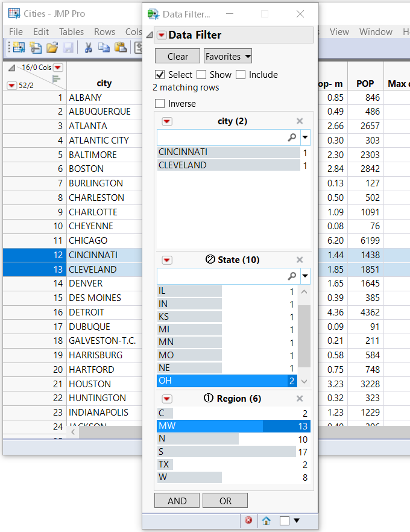The height and width of the screenshot is (532, 410).
Task: Select MI in the State filter list
Action: click(x=227, y=329)
